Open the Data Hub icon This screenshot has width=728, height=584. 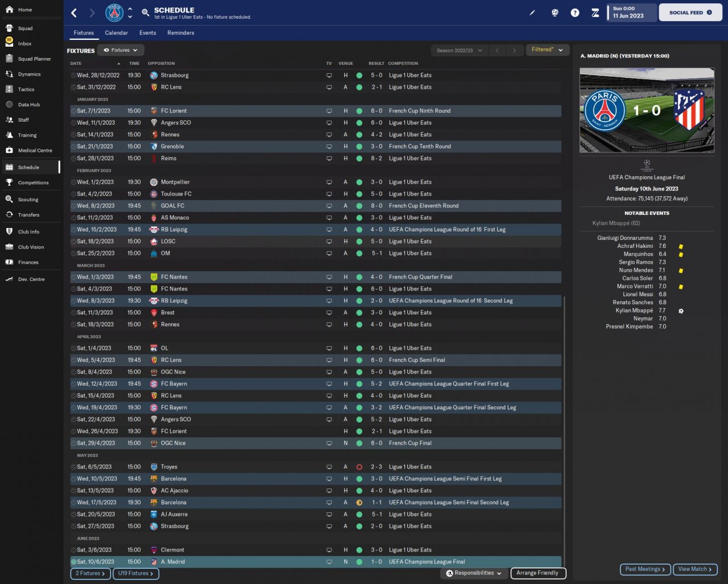pos(9,105)
